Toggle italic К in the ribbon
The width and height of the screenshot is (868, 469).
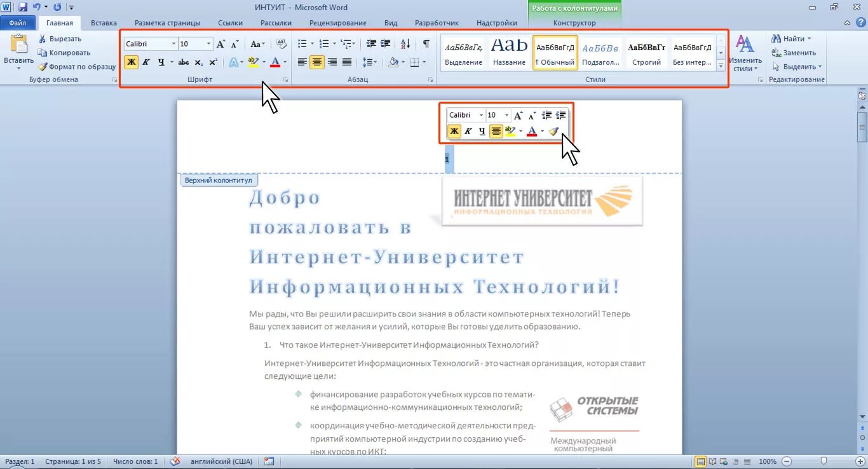pos(146,62)
